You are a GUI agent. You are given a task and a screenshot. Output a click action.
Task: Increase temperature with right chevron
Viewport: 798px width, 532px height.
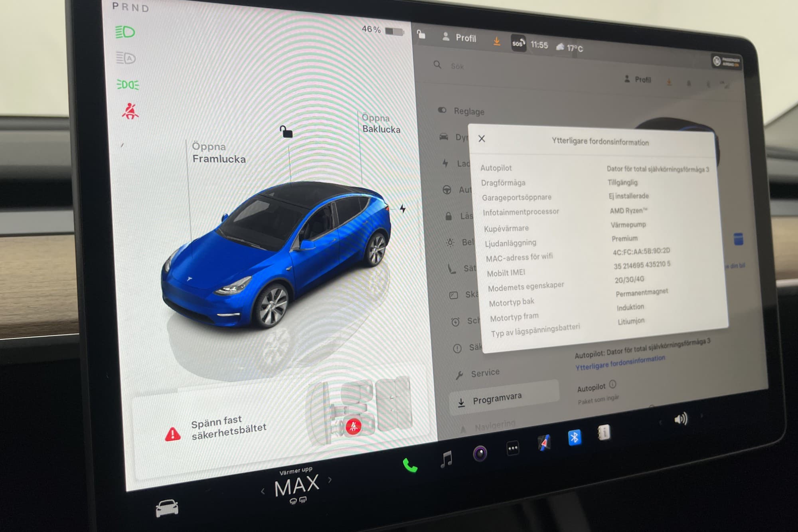(330, 480)
